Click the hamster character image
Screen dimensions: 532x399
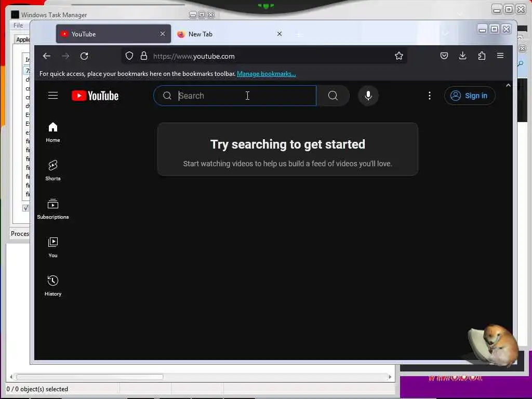pyautogui.click(x=494, y=345)
